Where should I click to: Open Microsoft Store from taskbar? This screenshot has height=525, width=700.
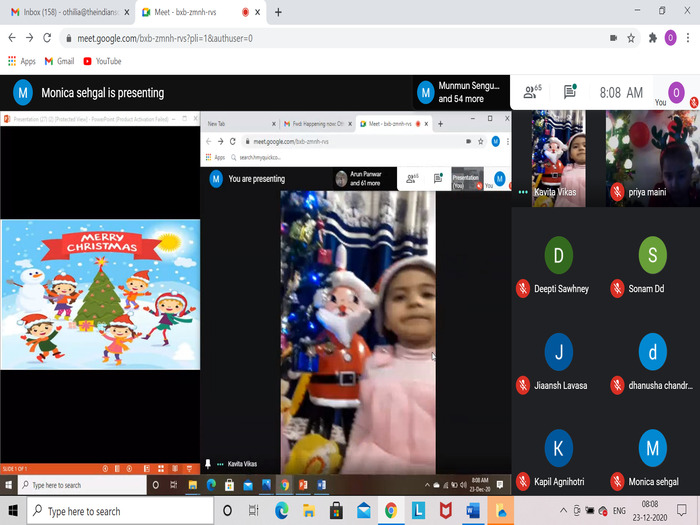336,511
